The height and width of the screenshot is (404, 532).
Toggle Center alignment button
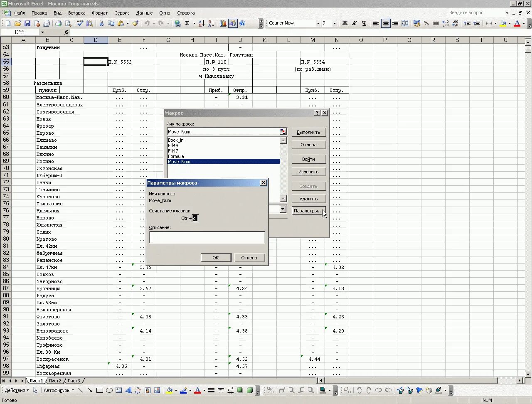[x=385, y=23]
